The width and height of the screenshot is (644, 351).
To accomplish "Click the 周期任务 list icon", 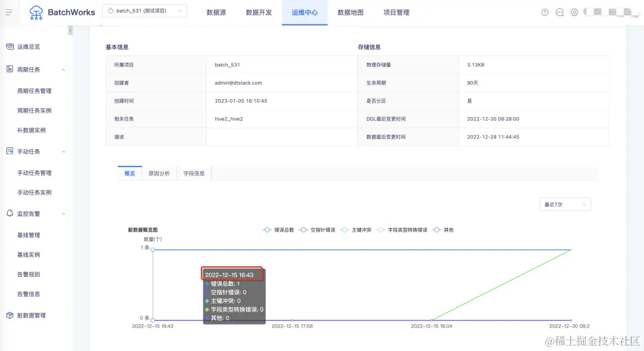I will tap(10, 69).
